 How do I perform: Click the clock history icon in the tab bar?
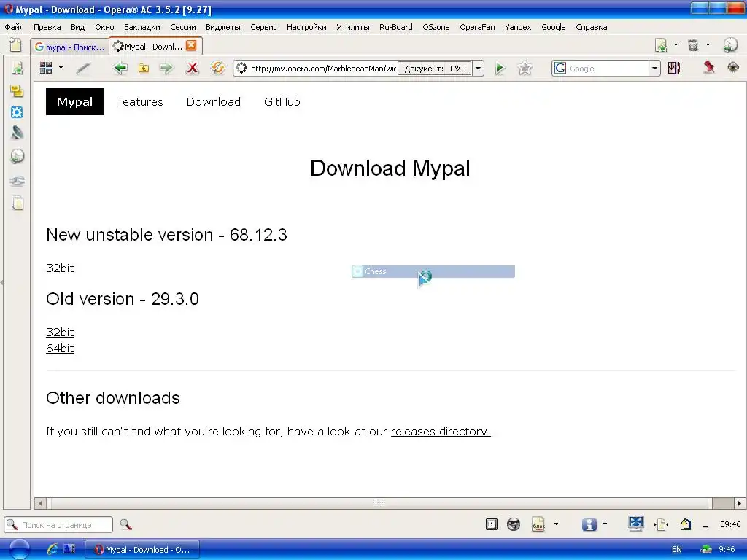click(730, 45)
